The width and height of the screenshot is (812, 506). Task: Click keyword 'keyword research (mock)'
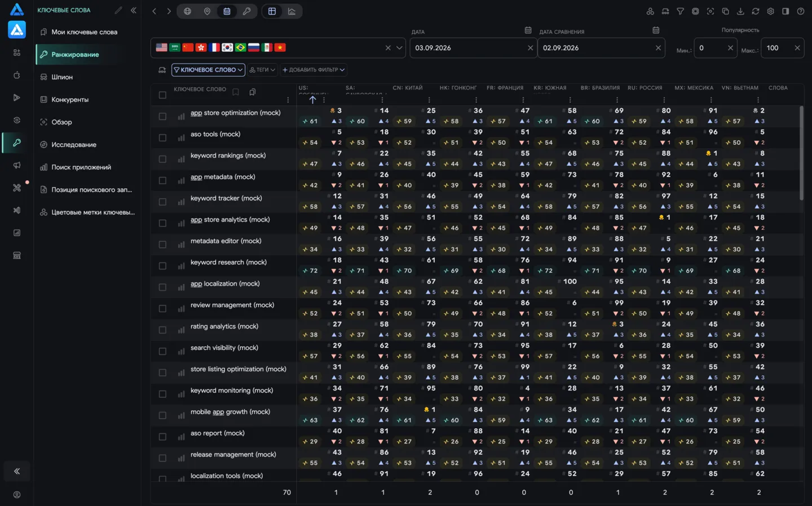point(228,263)
